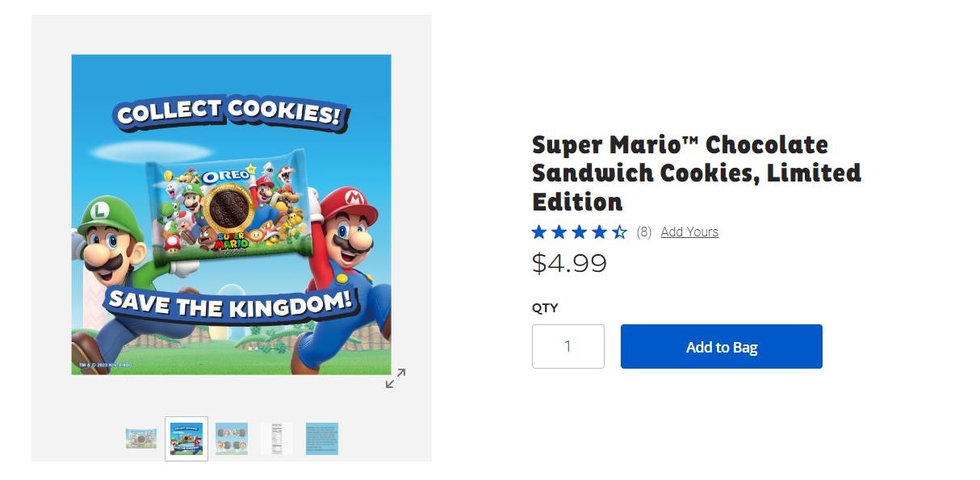This screenshot has height=480, width=980.
Task: Open the blue text description thumbnail
Action: point(322,439)
